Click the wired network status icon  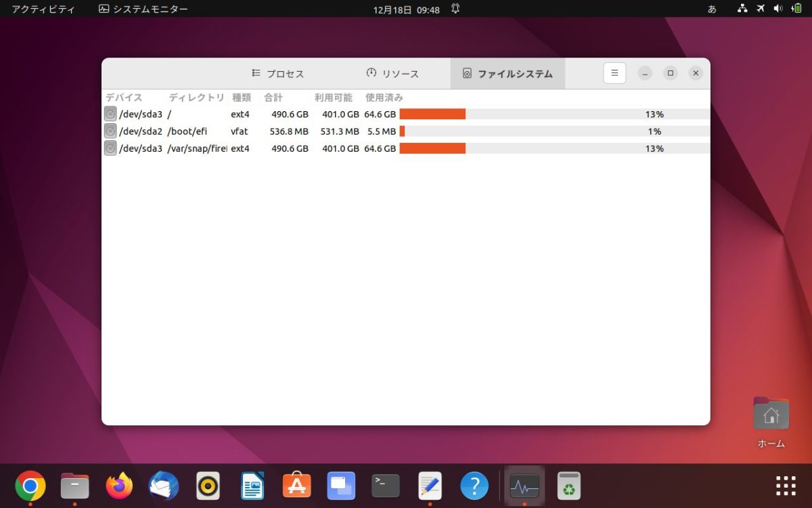point(742,9)
